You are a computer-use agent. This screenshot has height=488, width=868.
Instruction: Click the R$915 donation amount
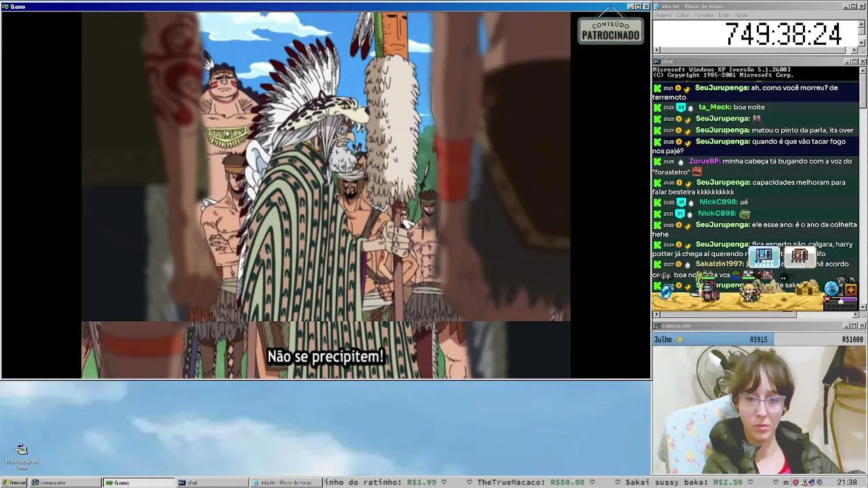coord(759,340)
